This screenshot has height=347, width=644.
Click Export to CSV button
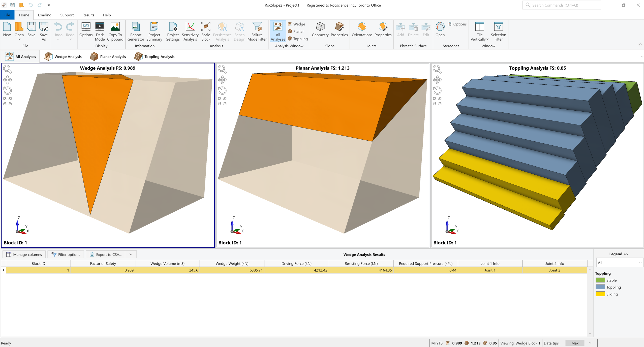(106, 254)
